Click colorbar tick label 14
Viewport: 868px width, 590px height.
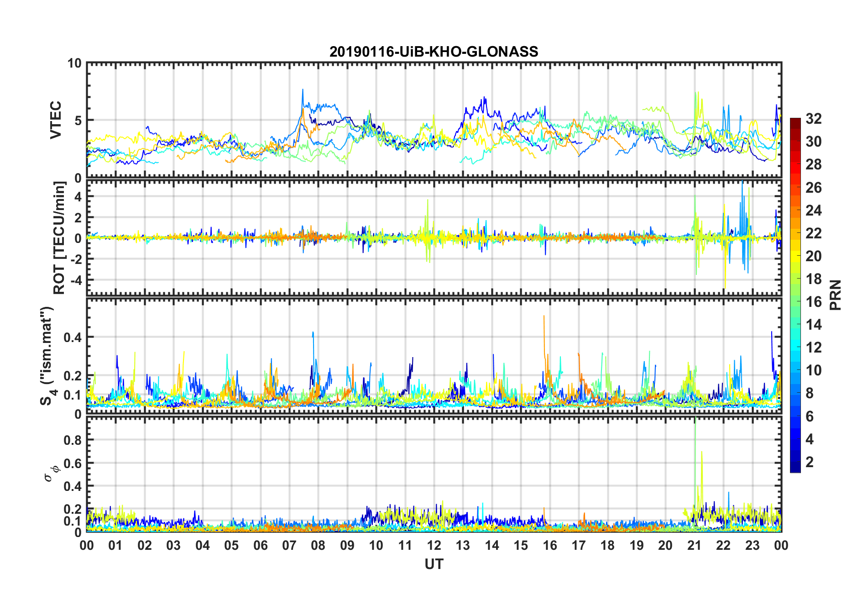click(x=814, y=324)
